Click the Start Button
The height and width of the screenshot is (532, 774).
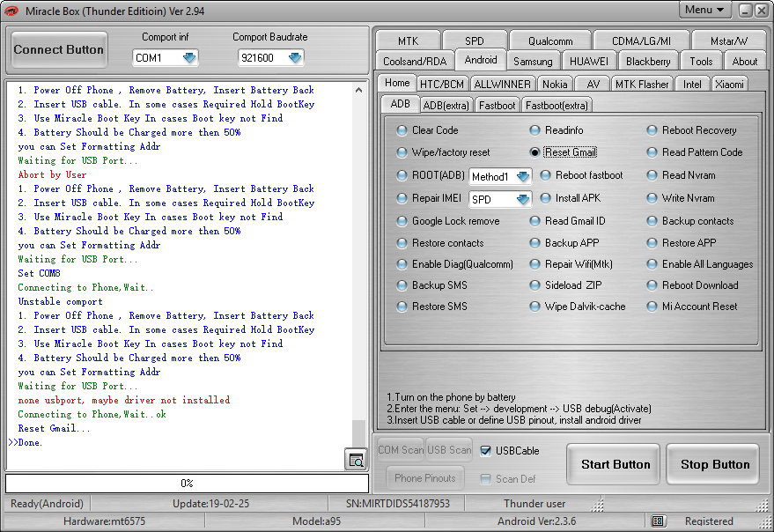click(615, 464)
